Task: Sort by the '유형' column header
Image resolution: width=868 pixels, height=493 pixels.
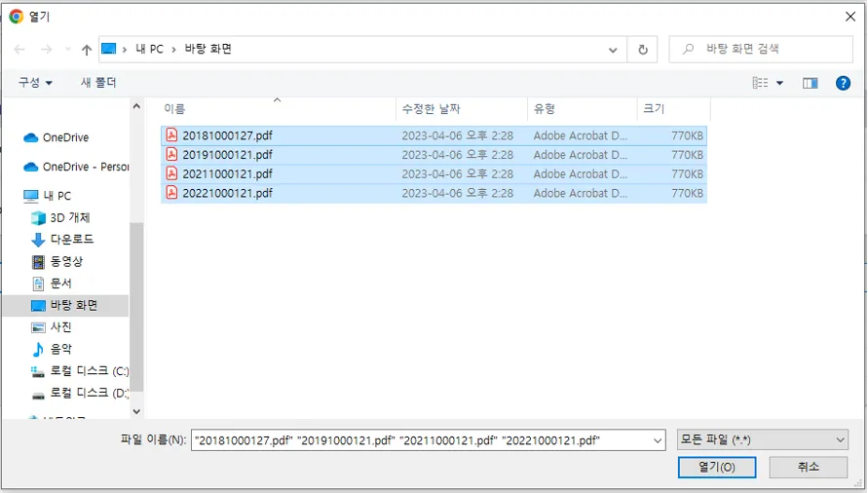Action: pos(583,108)
